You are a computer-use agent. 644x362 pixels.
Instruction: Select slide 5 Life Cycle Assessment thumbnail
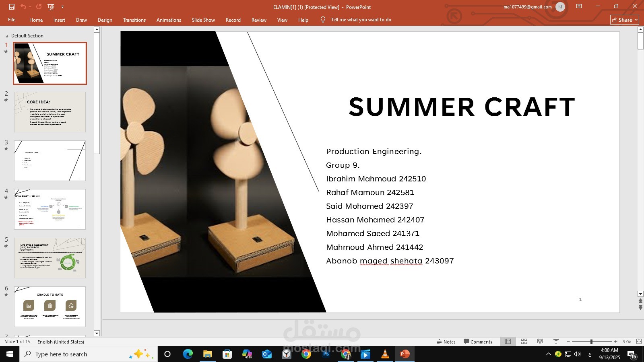pos(50,258)
